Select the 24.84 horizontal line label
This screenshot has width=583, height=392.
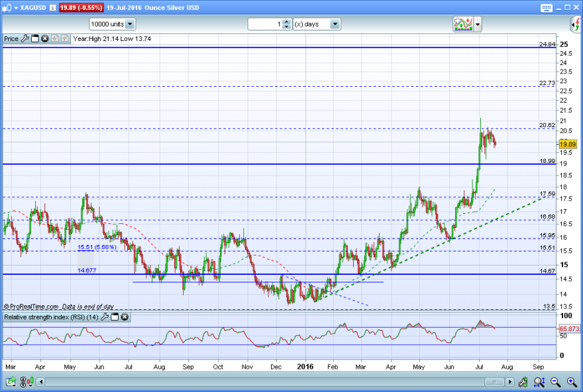[547, 44]
